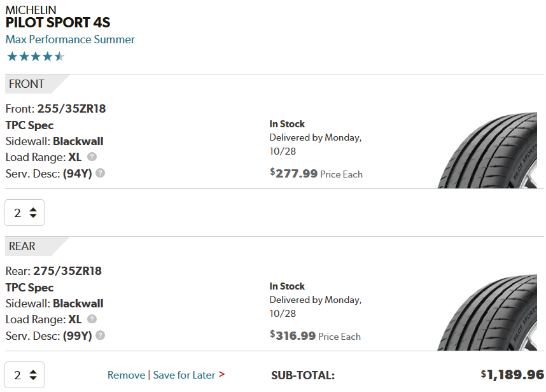Click the sub-total amount $1,189.96

[x=512, y=374]
